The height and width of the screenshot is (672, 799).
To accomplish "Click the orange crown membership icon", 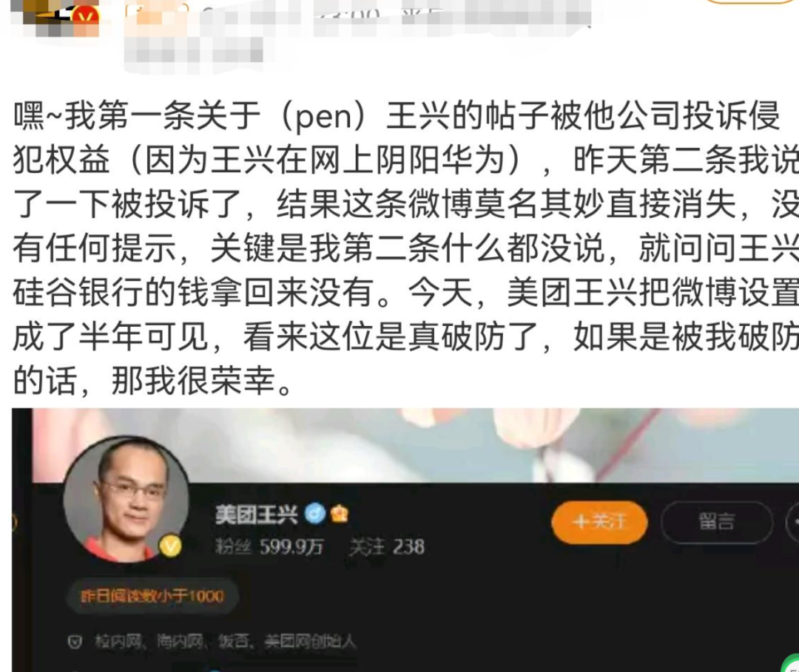I will (340, 514).
